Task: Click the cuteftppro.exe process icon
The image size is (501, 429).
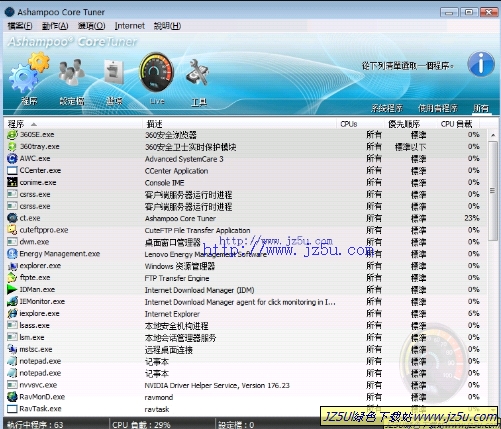Action: pyautogui.click(x=12, y=230)
